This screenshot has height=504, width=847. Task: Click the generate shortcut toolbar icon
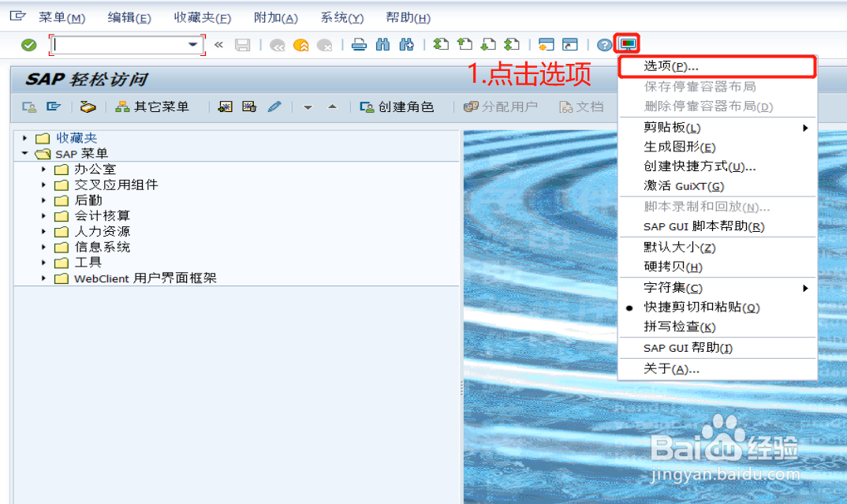tap(570, 44)
